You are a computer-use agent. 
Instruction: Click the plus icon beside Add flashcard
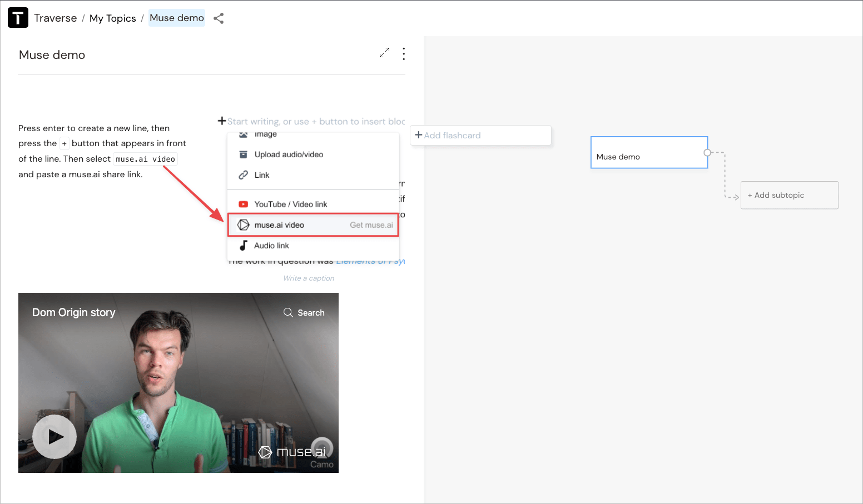pyautogui.click(x=419, y=135)
